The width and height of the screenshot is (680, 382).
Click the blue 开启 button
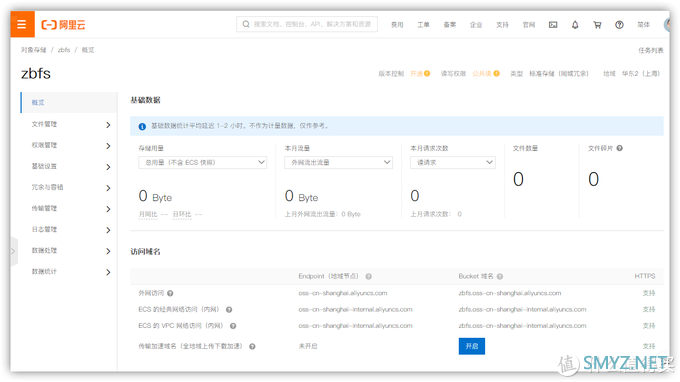coord(472,346)
